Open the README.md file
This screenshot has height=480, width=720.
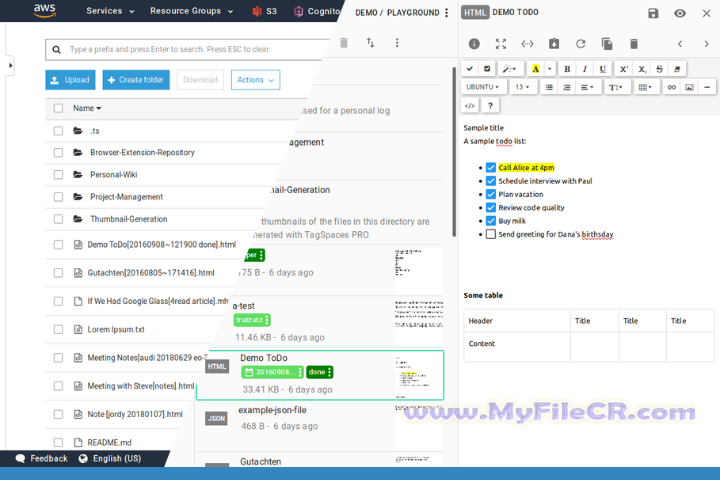coord(109,442)
